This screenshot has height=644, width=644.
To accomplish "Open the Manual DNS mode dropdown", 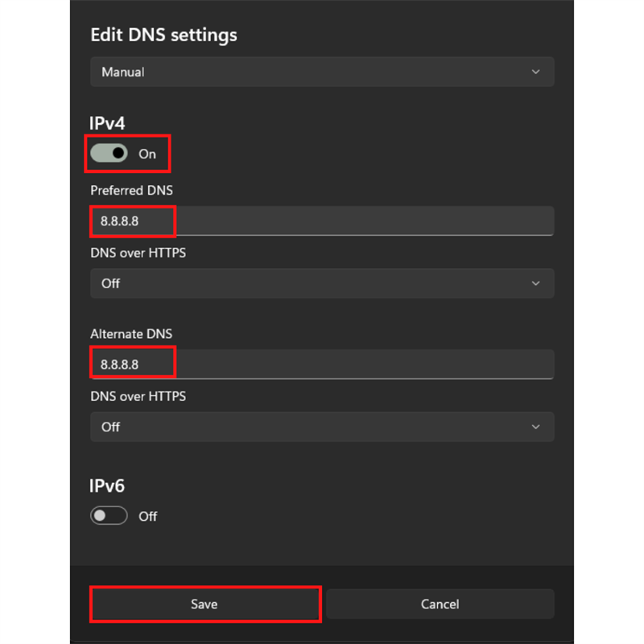I will (322, 72).
